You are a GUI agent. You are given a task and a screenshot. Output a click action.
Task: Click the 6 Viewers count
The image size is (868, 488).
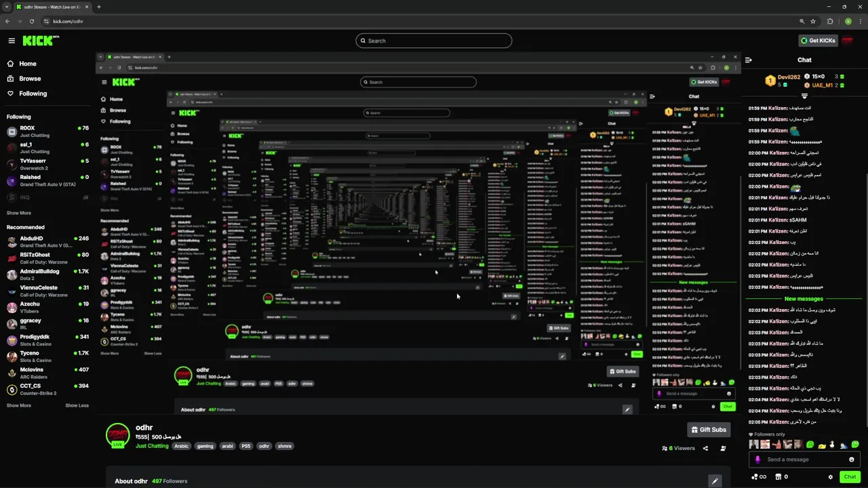(x=679, y=448)
